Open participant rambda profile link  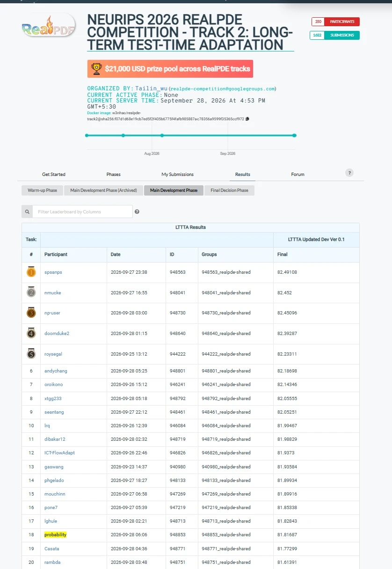click(x=52, y=562)
